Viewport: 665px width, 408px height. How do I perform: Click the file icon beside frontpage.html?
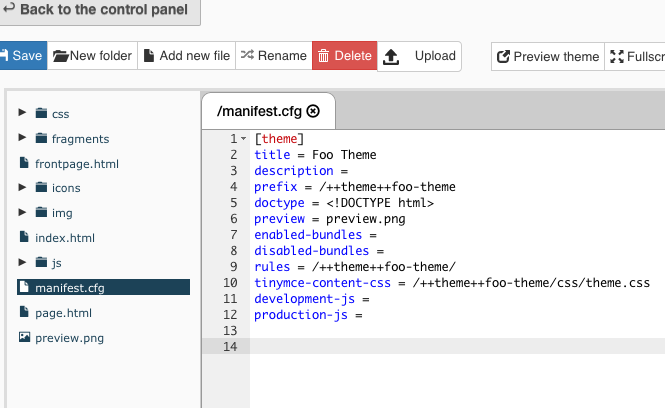[24, 162]
